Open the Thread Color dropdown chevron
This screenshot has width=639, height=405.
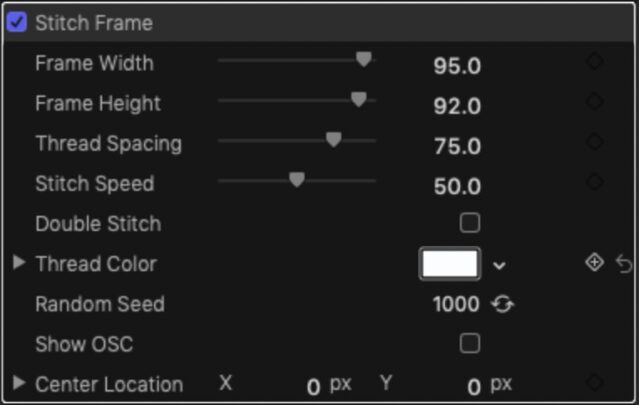pyautogui.click(x=500, y=265)
